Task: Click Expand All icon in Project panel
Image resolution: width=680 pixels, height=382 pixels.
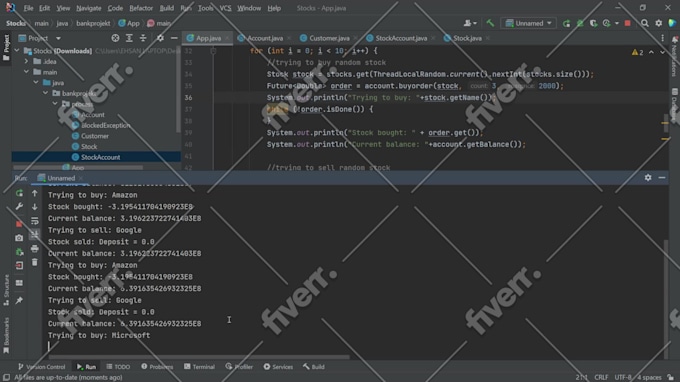Action: click(129, 38)
